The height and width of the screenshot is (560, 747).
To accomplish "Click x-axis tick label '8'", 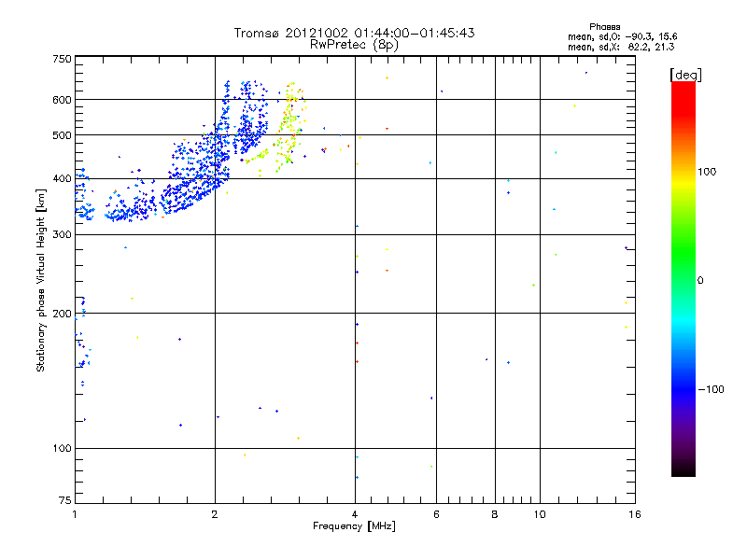I will [x=495, y=514].
